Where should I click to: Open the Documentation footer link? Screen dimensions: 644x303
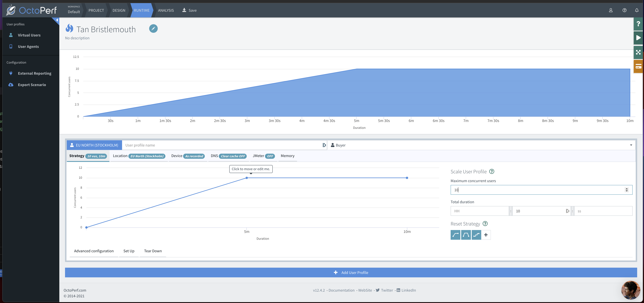click(x=341, y=290)
